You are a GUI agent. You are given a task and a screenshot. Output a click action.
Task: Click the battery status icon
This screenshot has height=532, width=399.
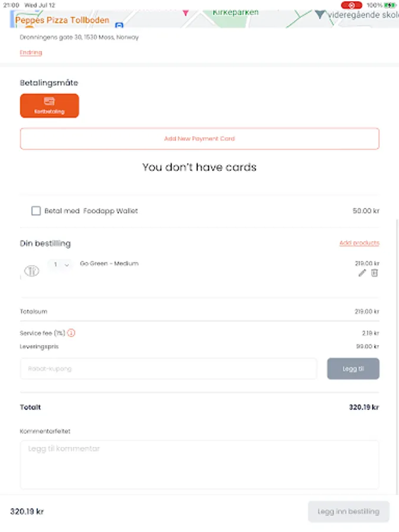(x=390, y=5)
